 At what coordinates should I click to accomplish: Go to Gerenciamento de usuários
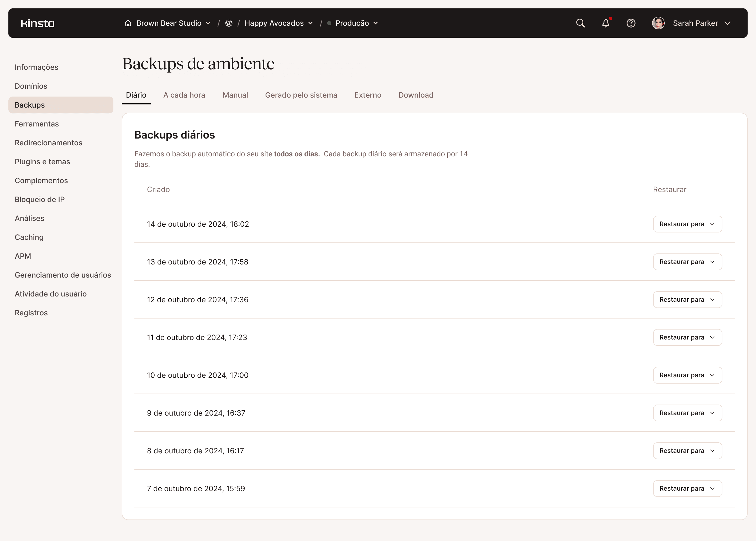pos(63,275)
